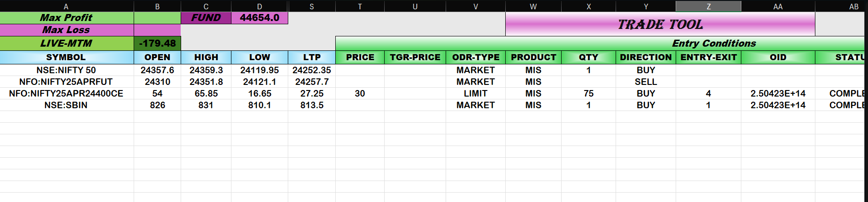
Task: Click the TGR-PRICE column header
Action: pos(415,57)
